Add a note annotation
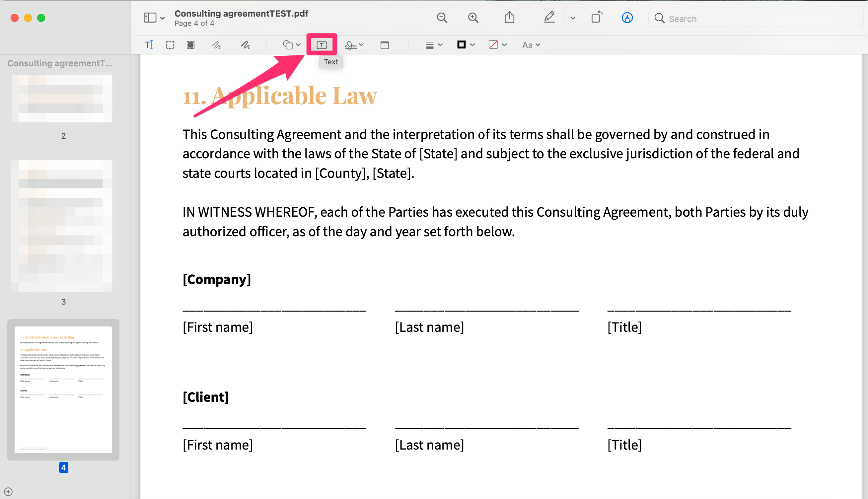This screenshot has width=868, height=499. coord(385,44)
